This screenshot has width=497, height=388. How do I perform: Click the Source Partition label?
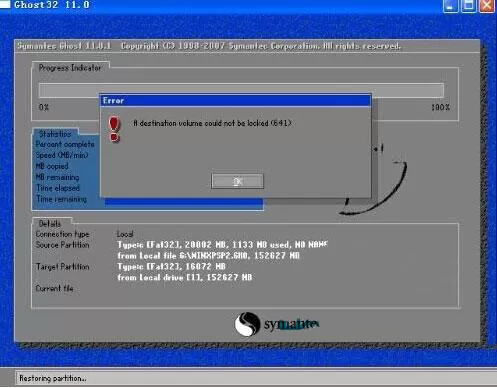pyautogui.click(x=62, y=245)
